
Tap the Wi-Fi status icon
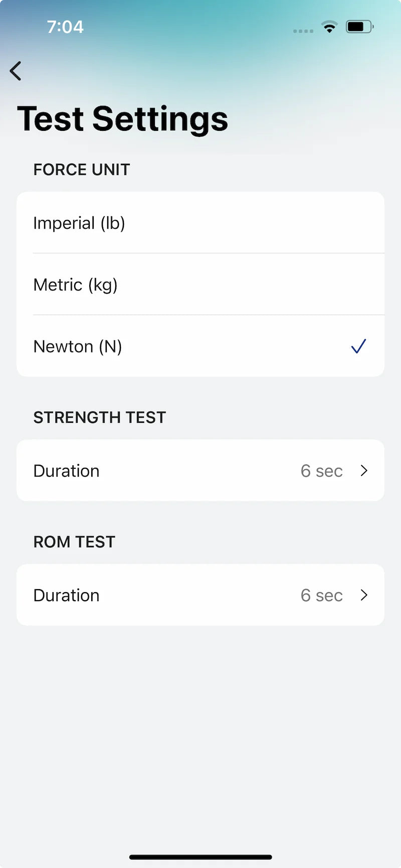pos(329,27)
